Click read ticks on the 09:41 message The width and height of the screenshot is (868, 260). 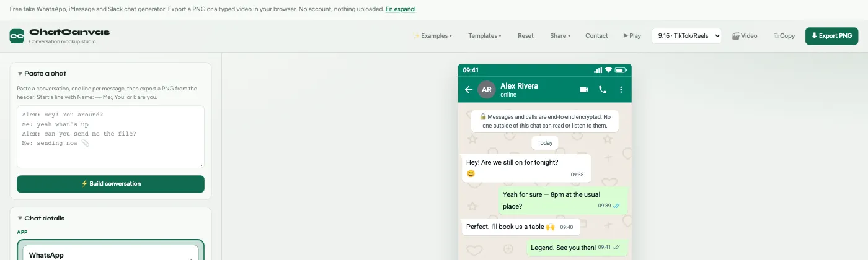coord(617,248)
